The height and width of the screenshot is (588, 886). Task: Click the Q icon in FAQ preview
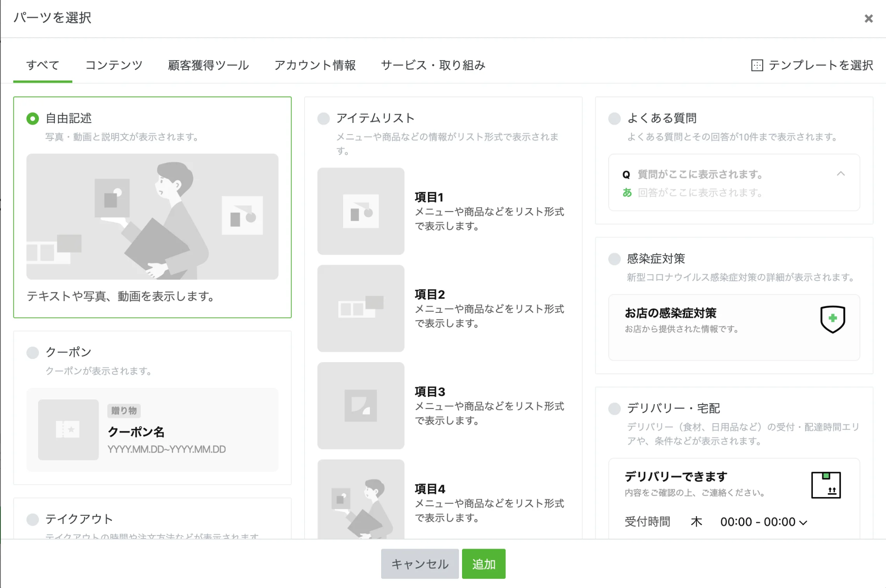pos(626,174)
